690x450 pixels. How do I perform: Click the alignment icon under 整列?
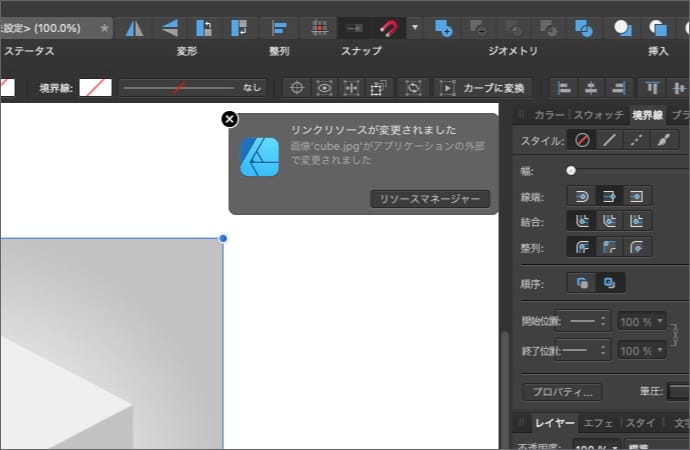click(x=281, y=27)
